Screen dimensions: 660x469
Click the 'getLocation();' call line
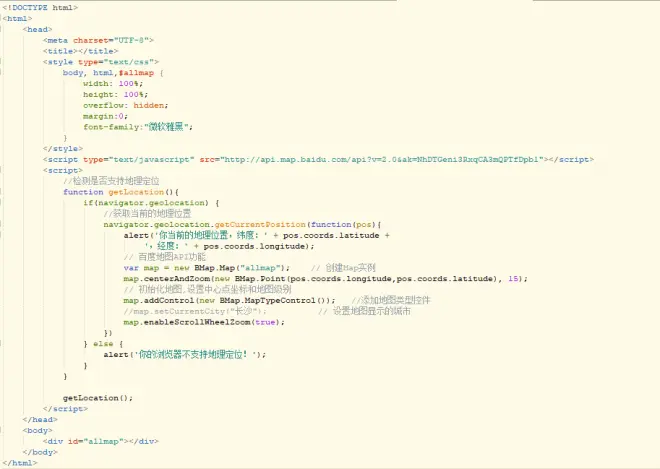(98, 398)
